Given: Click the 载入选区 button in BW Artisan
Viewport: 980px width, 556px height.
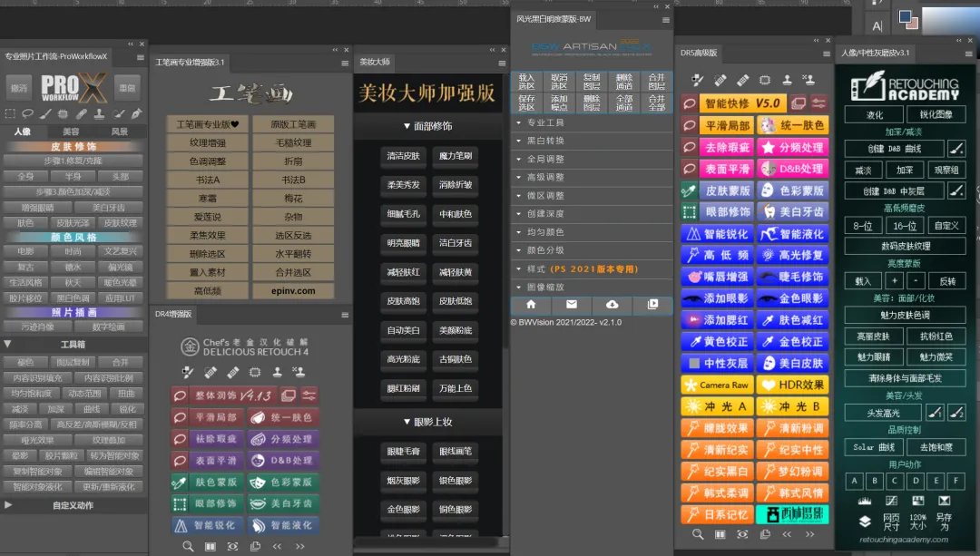Looking at the screenshot, I should 527,82.
